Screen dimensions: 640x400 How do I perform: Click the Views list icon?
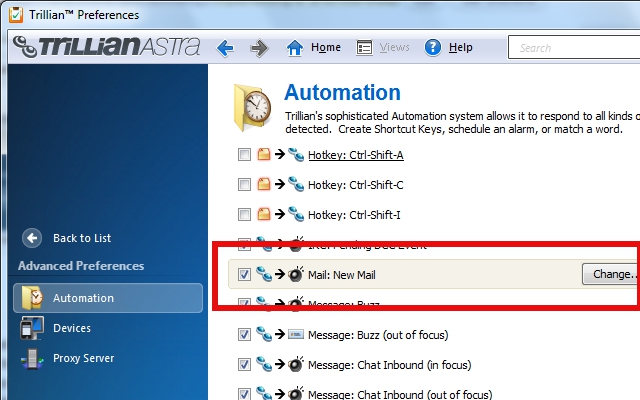point(364,48)
